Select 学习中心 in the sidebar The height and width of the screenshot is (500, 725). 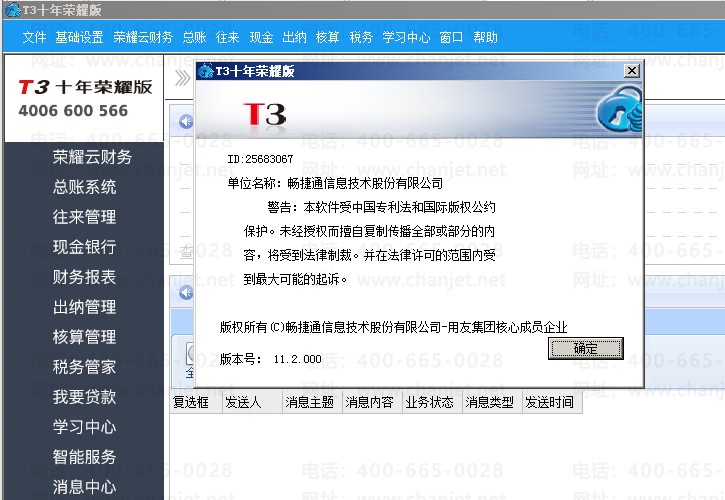(x=84, y=427)
